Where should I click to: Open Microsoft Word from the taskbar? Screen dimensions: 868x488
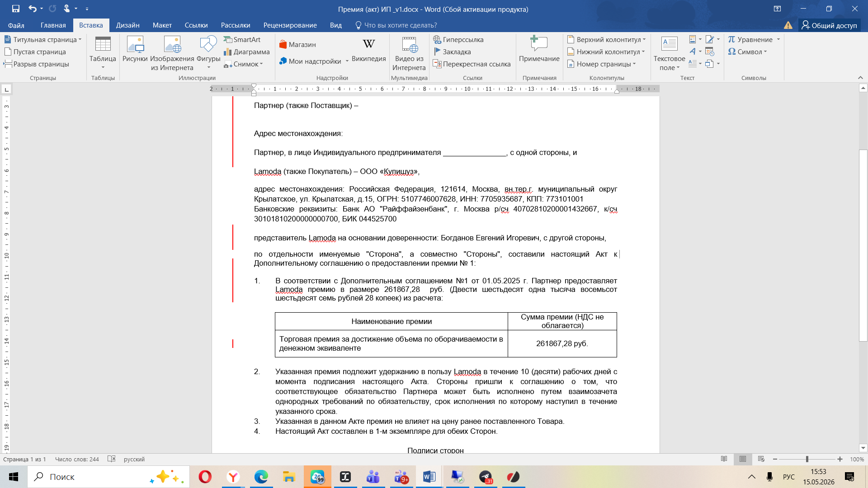[429, 477]
